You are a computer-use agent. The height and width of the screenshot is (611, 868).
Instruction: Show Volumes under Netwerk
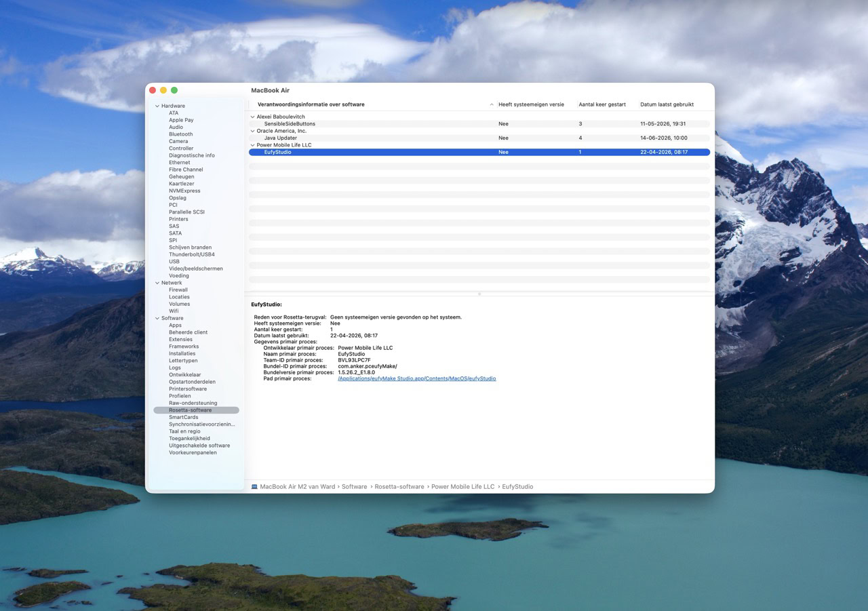[180, 304]
